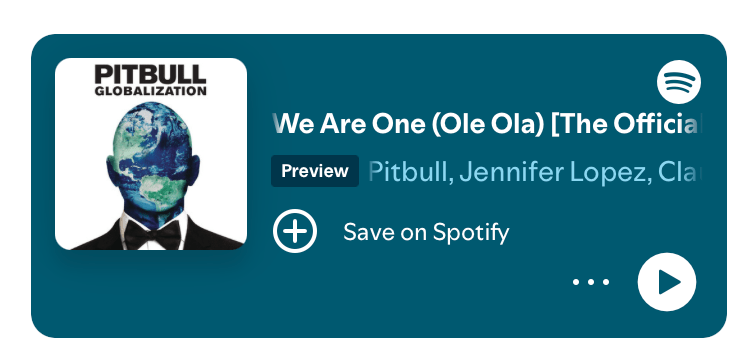Open the Jennifer Lopez artist link

552,172
